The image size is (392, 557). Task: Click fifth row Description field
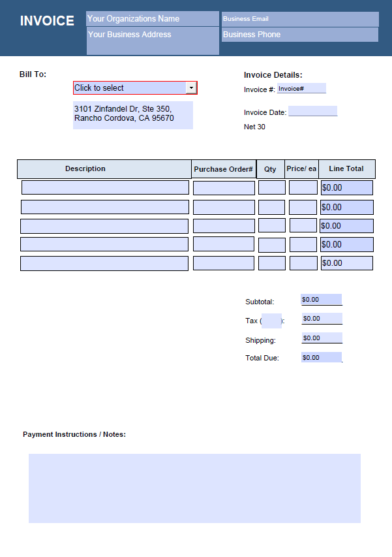click(104, 264)
